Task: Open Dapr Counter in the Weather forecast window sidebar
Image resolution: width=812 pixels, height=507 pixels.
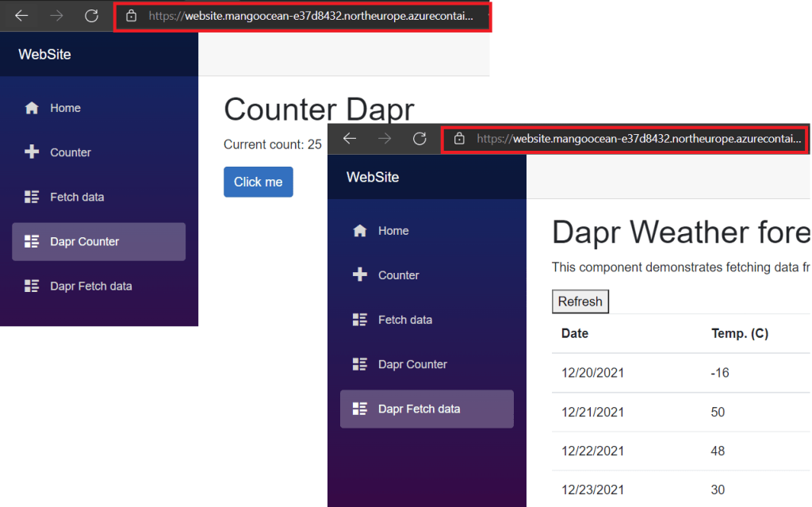Action: [x=412, y=364]
